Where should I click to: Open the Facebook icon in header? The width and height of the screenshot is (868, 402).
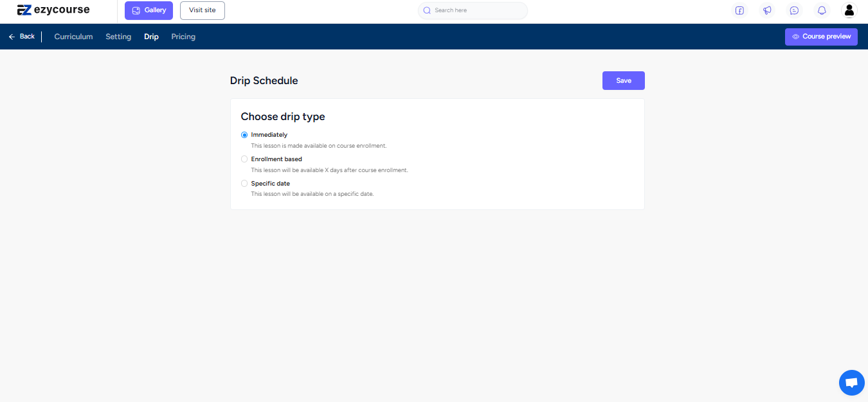(739, 10)
